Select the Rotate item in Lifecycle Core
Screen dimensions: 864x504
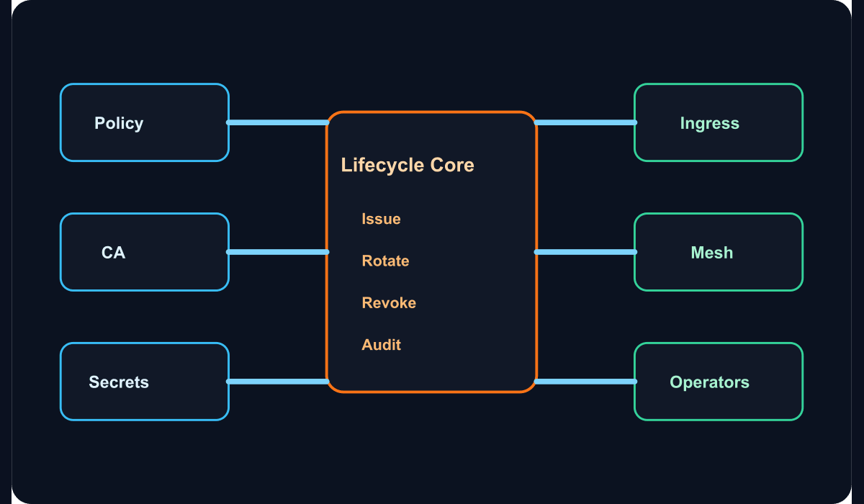pos(385,261)
